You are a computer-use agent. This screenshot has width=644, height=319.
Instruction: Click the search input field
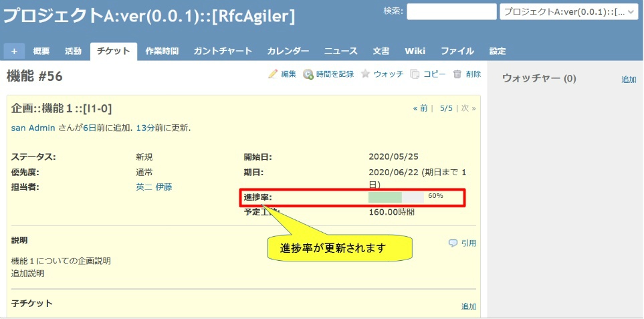(451, 12)
